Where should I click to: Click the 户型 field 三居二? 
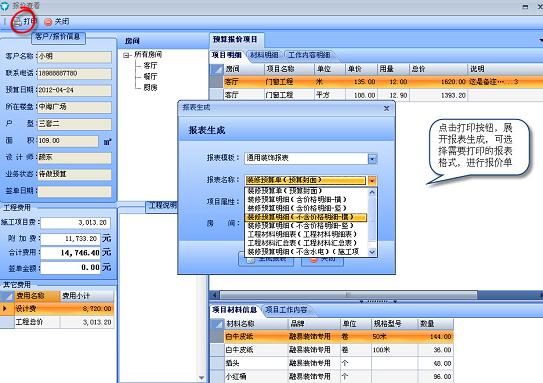[74, 124]
